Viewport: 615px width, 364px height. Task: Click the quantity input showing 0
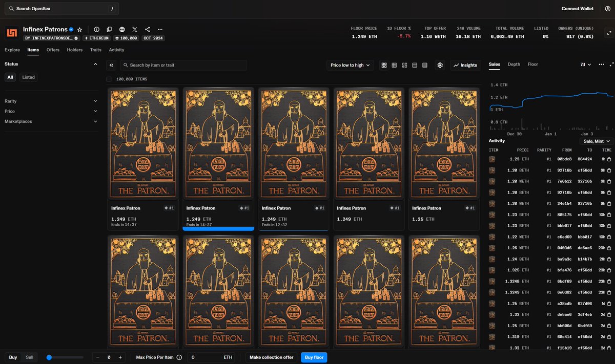109,357
